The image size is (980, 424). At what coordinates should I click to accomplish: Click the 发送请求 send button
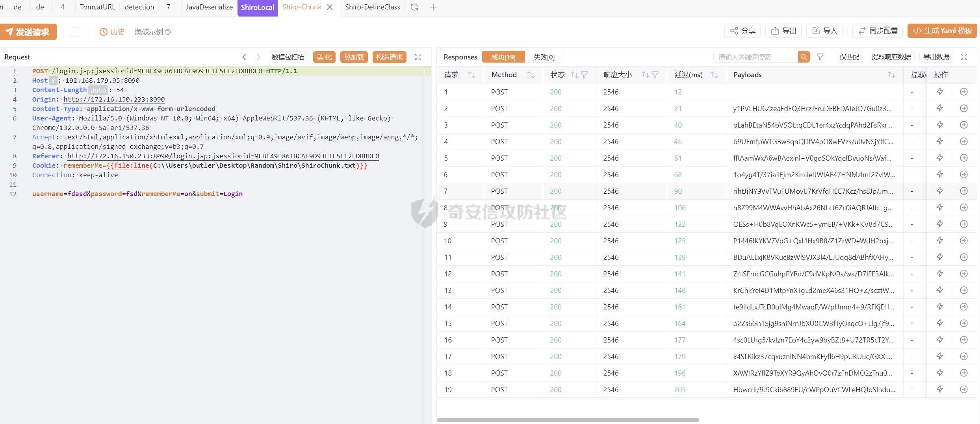[x=28, y=32]
